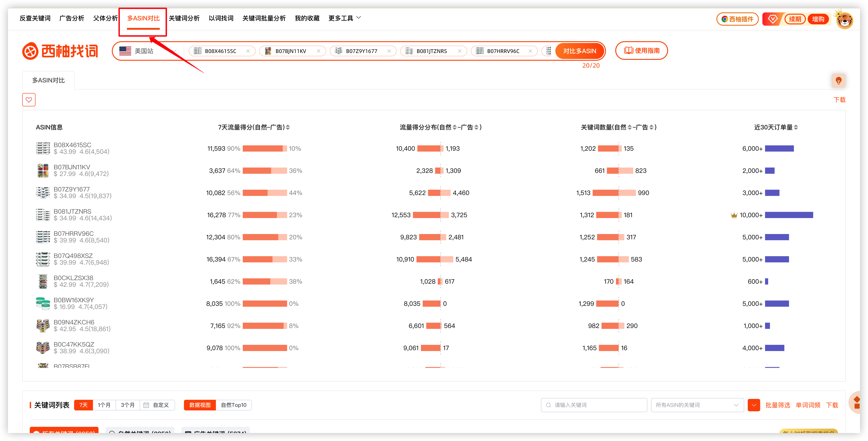
Task: Sort by 近30天订单量 column arrows
Action: (795, 127)
